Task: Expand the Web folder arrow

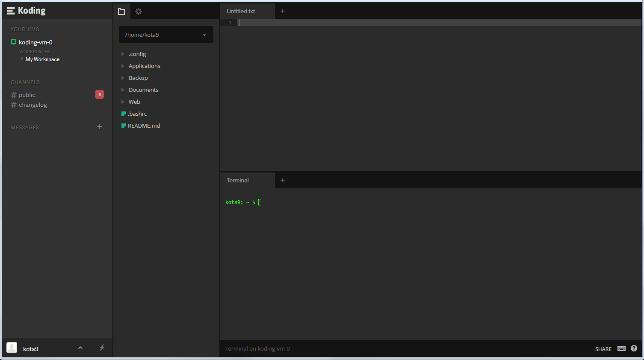Action: [x=123, y=102]
